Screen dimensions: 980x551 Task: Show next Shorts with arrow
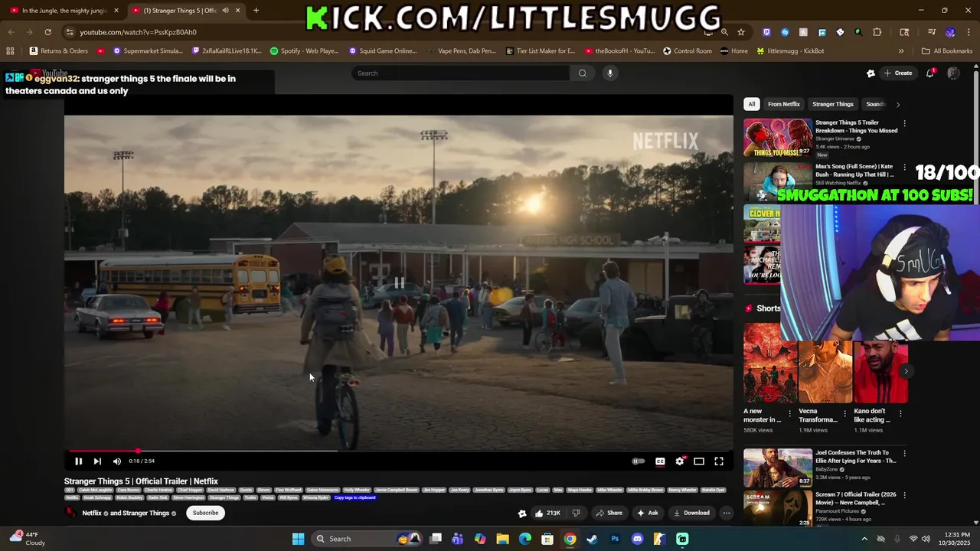[906, 371]
